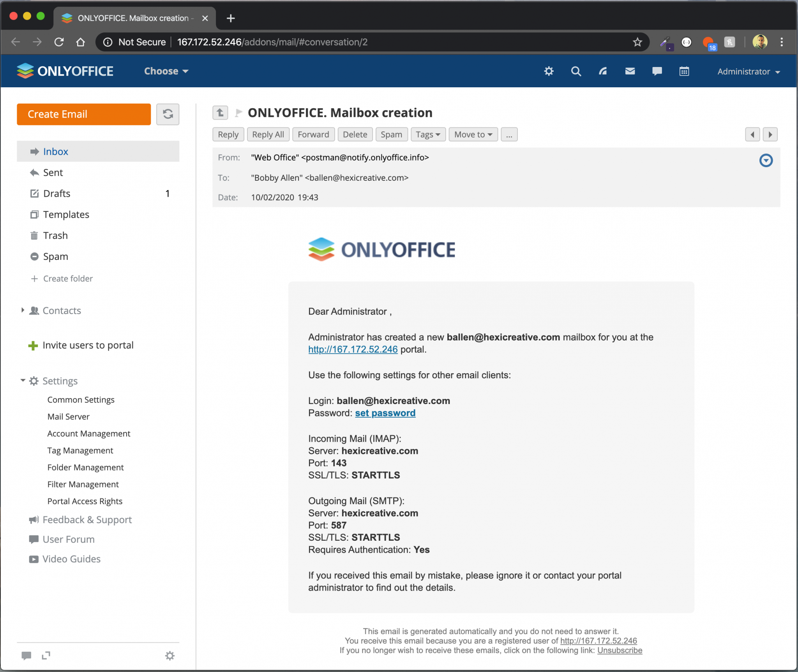Reload the browser page
The width and height of the screenshot is (798, 672).
click(59, 42)
